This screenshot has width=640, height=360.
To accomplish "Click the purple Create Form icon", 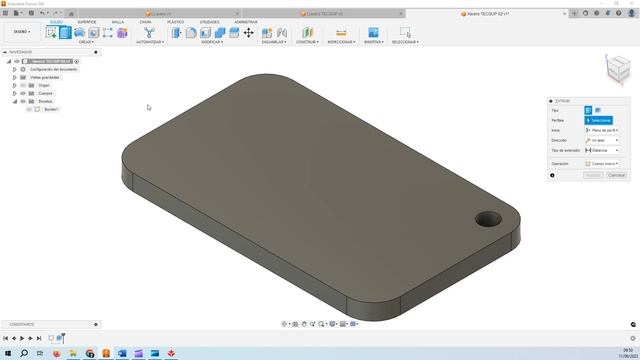I will (122, 33).
